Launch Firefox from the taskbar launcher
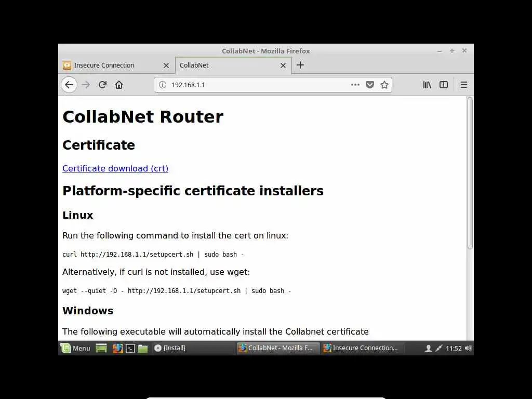The height and width of the screenshot is (399, 532). tap(117, 348)
